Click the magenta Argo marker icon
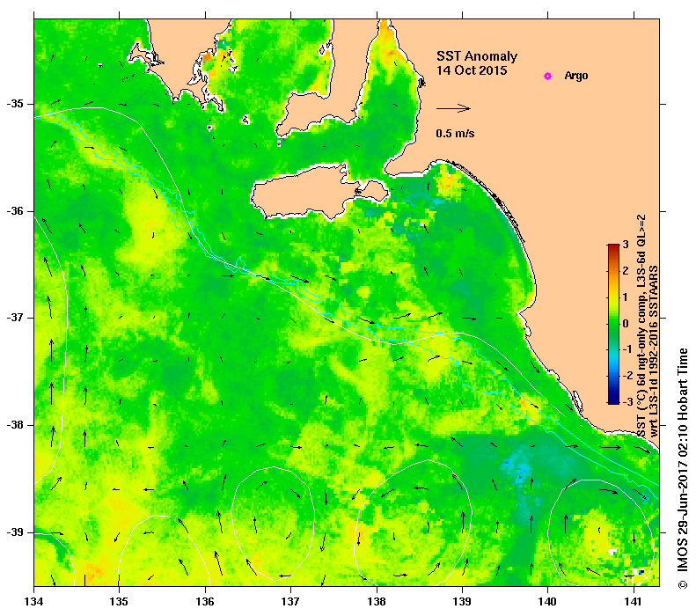 pyautogui.click(x=548, y=76)
